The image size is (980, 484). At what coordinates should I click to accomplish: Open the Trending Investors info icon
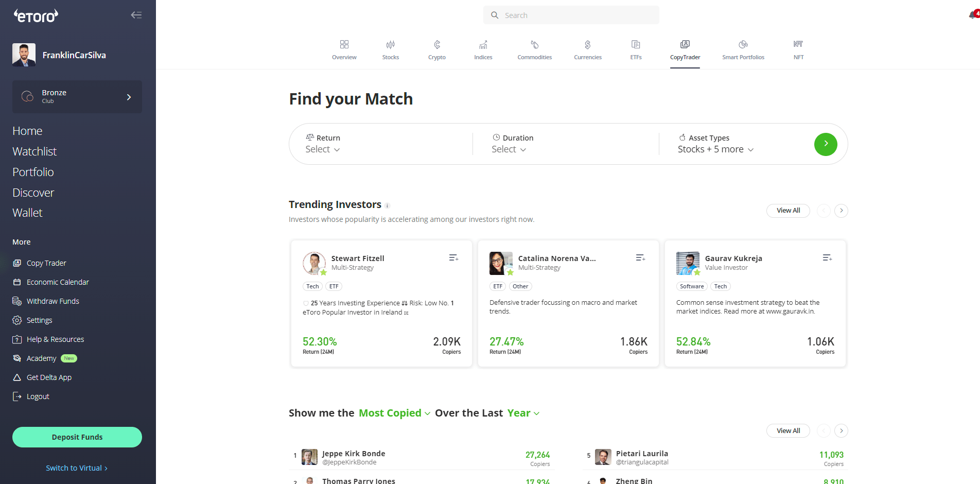[388, 205]
